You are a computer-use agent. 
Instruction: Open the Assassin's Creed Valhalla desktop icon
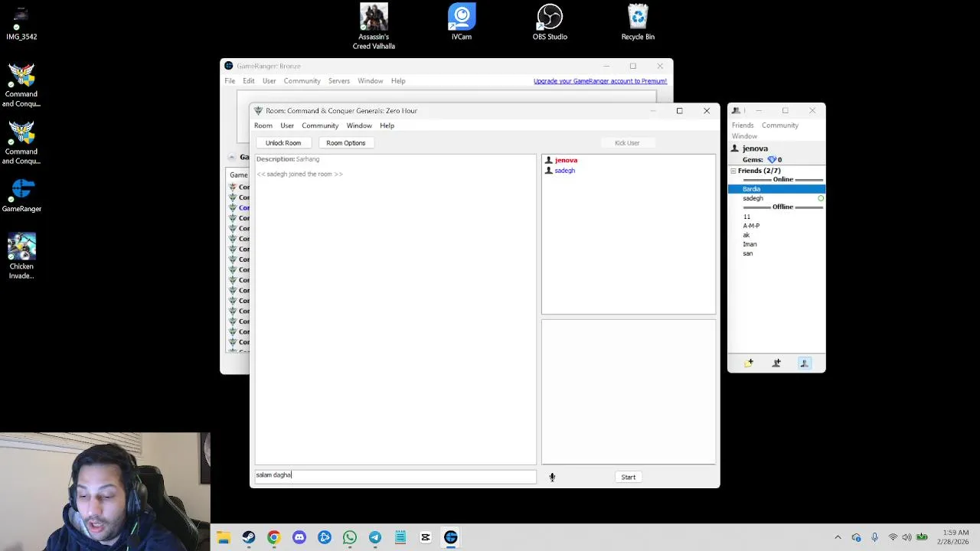point(374,27)
